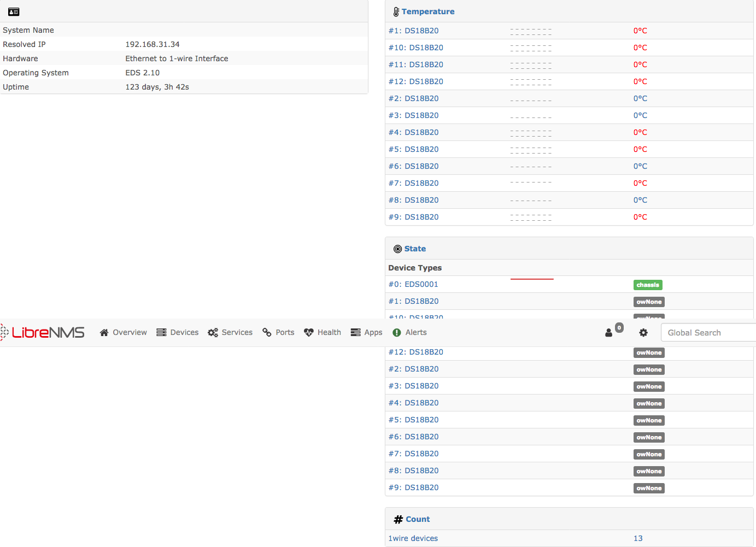Open the EDS0001 device type link

click(x=413, y=284)
